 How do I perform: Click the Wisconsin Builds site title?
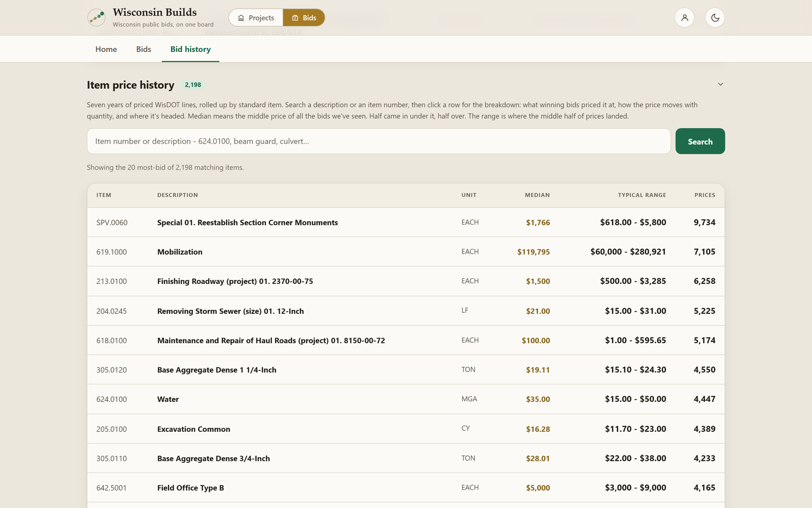point(155,12)
